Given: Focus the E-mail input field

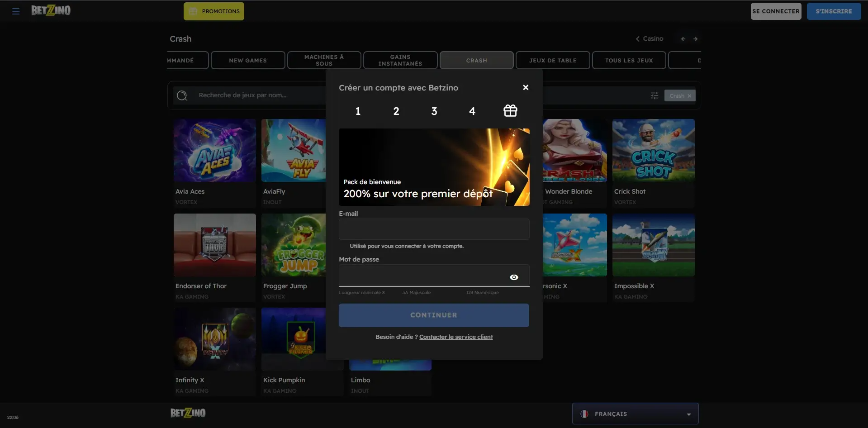Looking at the screenshot, I should coord(434,229).
